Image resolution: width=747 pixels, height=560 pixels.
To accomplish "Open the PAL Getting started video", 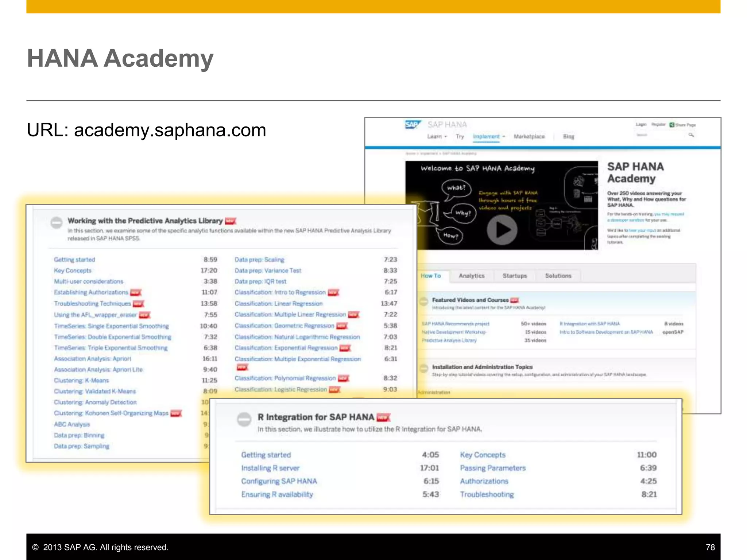I will [x=74, y=260].
